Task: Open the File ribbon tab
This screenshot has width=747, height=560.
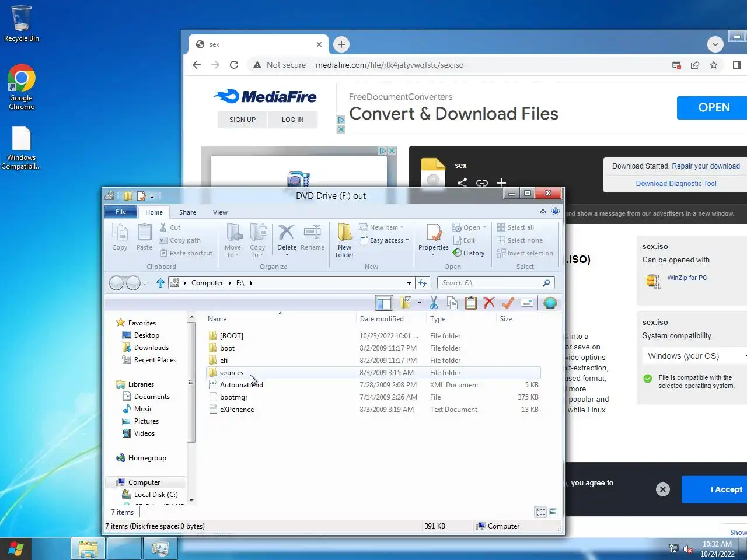Action: tap(121, 212)
